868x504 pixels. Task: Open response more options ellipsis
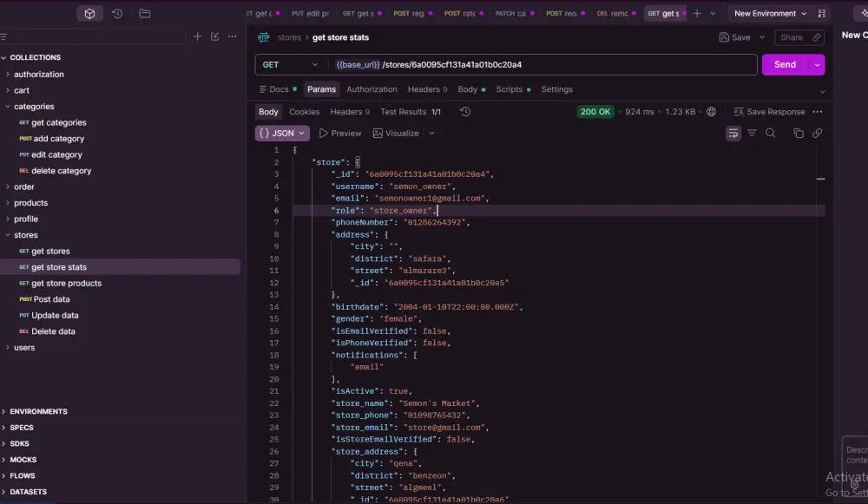tap(817, 112)
